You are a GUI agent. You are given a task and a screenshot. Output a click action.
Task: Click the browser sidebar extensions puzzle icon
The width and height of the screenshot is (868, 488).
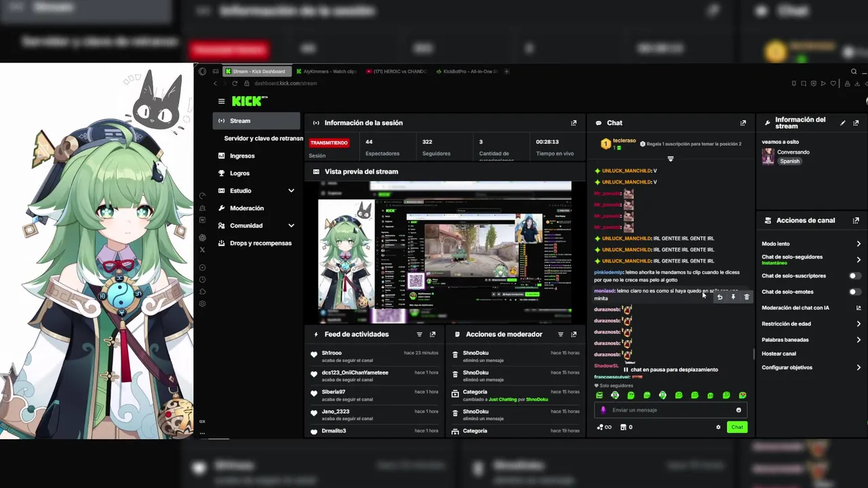(x=202, y=292)
